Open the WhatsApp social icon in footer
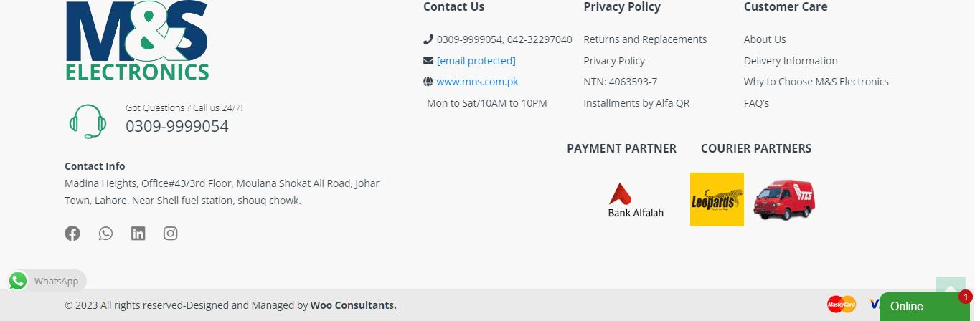 (105, 234)
